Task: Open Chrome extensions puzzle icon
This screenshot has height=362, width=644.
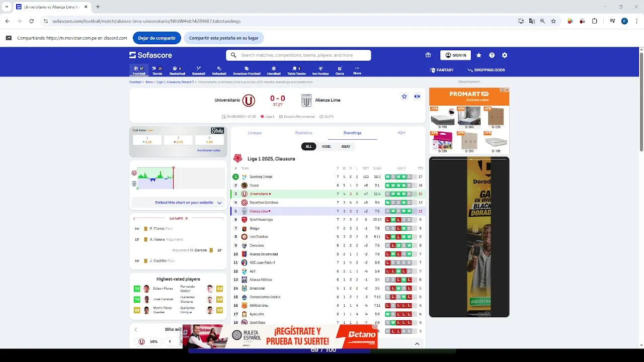Action: [x=595, y=21]
